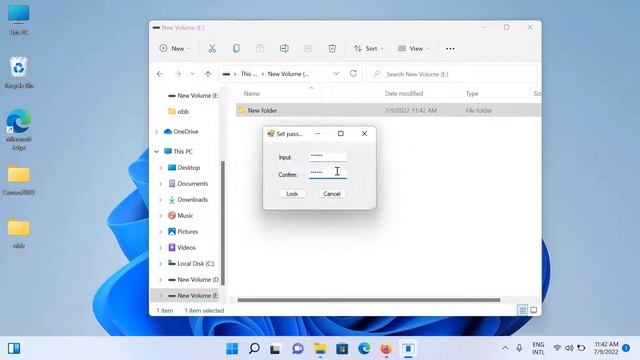Image resolution: width=640 pixels, height=360 pixels.
Task: Open the New dropdown in Explorer
Action: (175, 49)
